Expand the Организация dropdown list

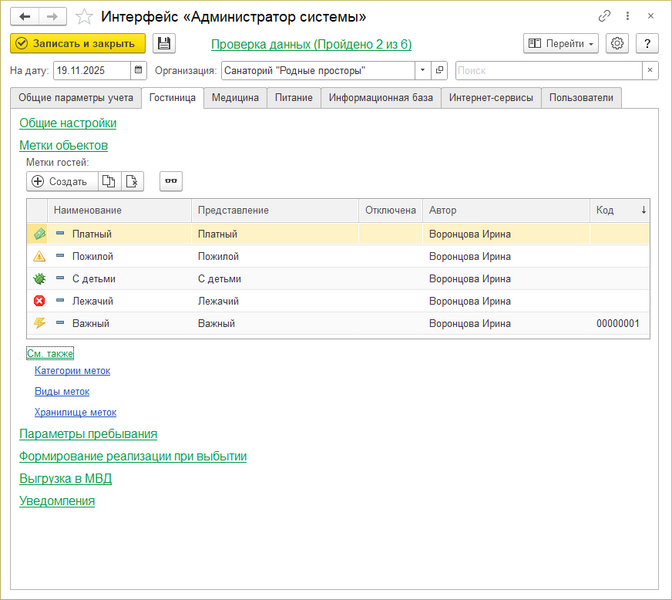[x=423, y=71]
